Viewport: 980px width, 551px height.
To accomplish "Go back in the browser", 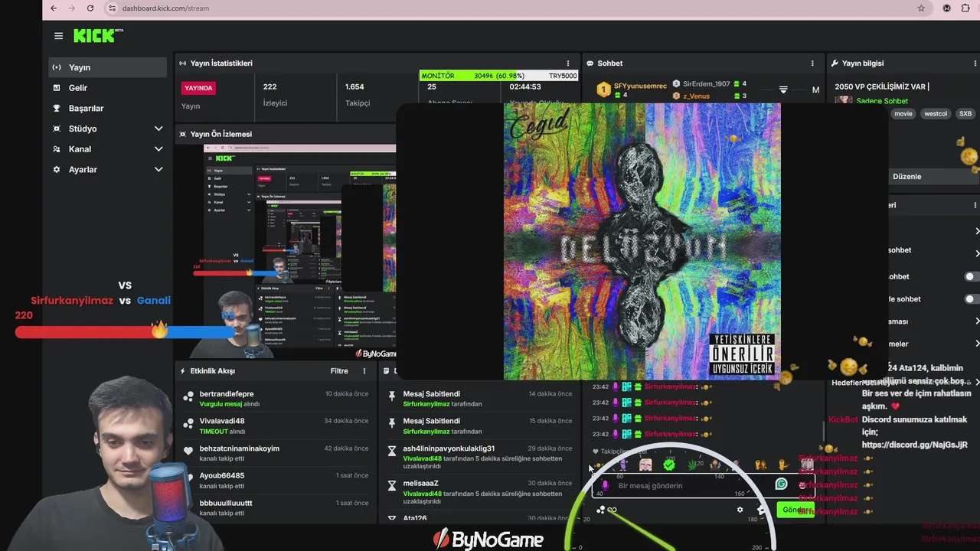I will (x=53, y=8).
